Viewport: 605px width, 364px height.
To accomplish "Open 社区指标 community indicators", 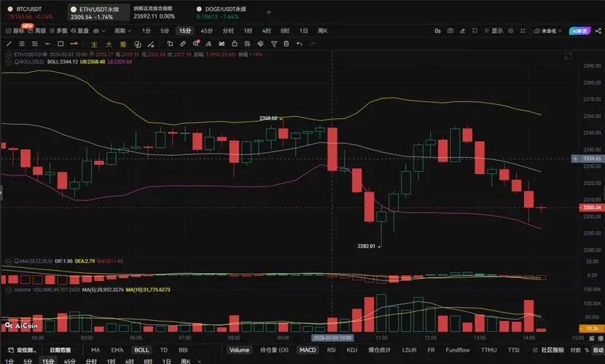I will click(550, 350).
